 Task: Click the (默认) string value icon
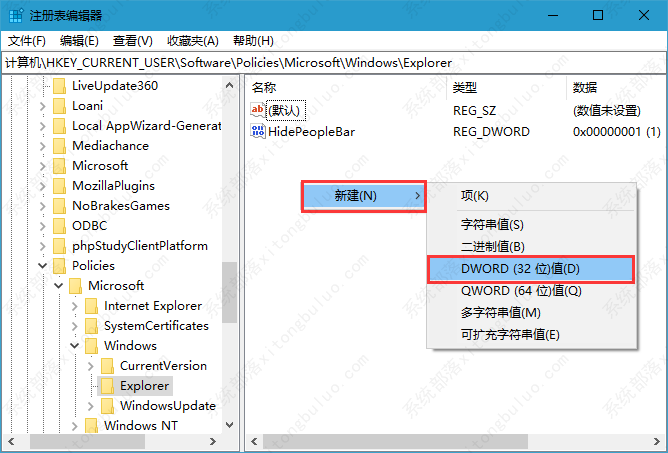click(x=258, y=110)
